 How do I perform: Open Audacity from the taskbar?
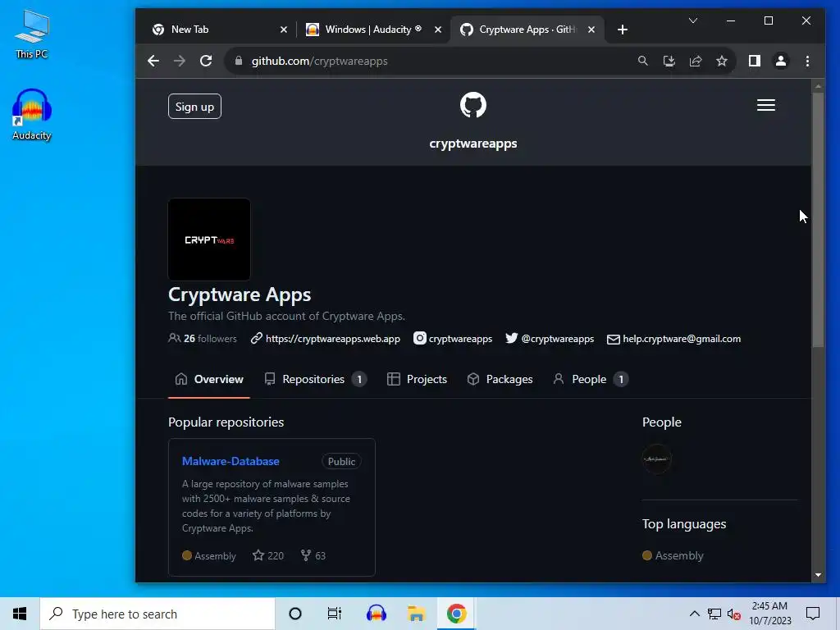pyautogui.click(x=376, y=614)
